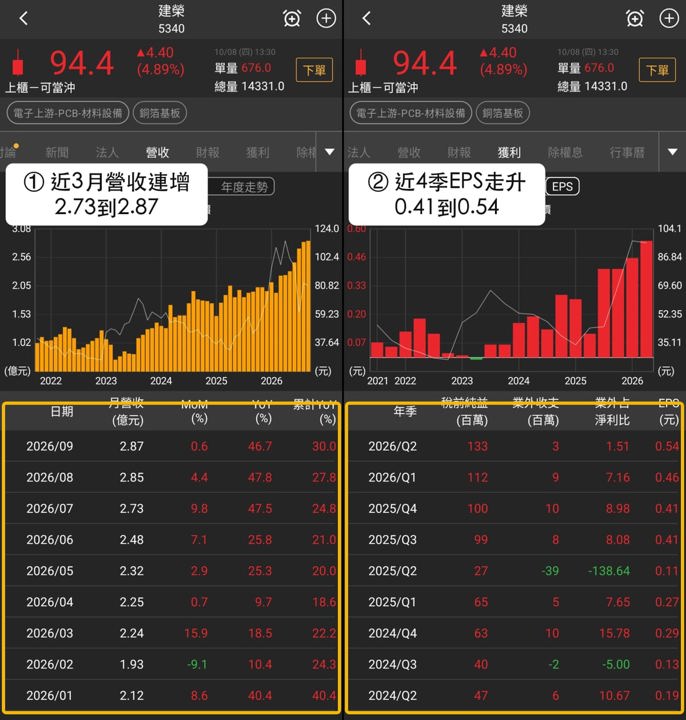This screenshot has height=720, width=686.
Task: Select 日期 column header
Action: pyautogui.click(x=62, y=411)
